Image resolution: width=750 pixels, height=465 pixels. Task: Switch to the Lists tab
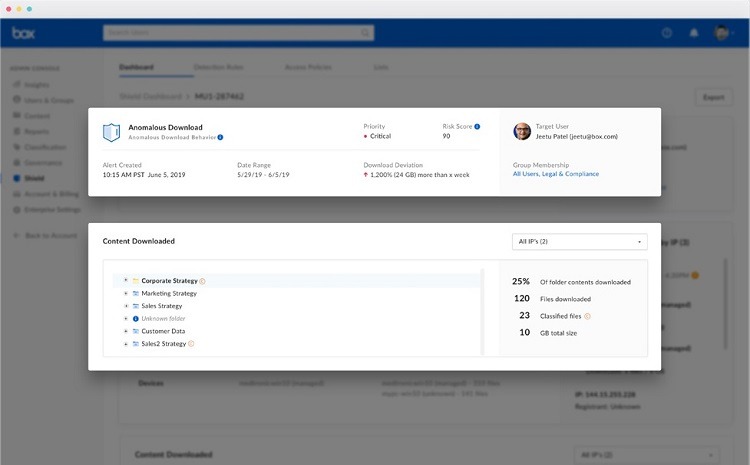[x=381, y=67]
